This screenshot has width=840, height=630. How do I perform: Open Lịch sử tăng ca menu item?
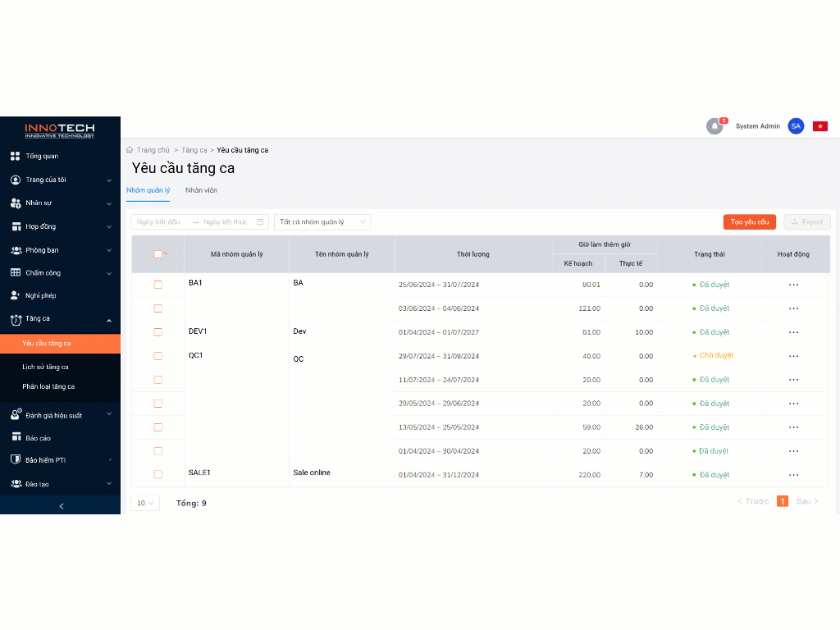[46, 367]
